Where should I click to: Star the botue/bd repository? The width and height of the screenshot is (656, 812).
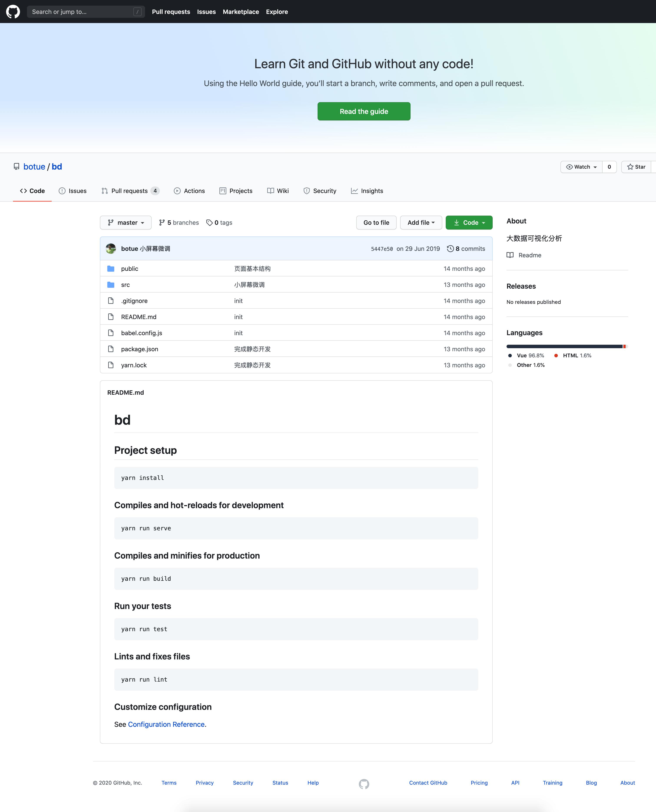pyautogui.click(x=636, y=167)
